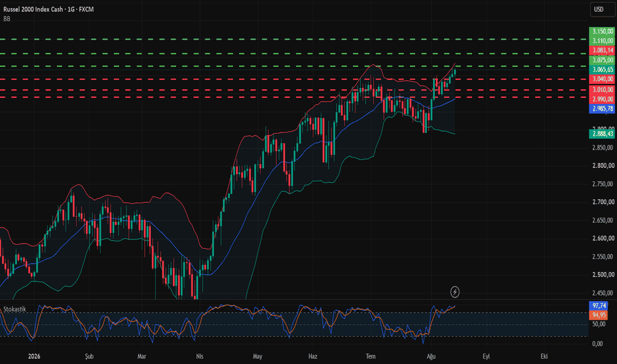Click the 3.075,00 green price label
The image size is (617, 364).
click(x=602, y=60)
